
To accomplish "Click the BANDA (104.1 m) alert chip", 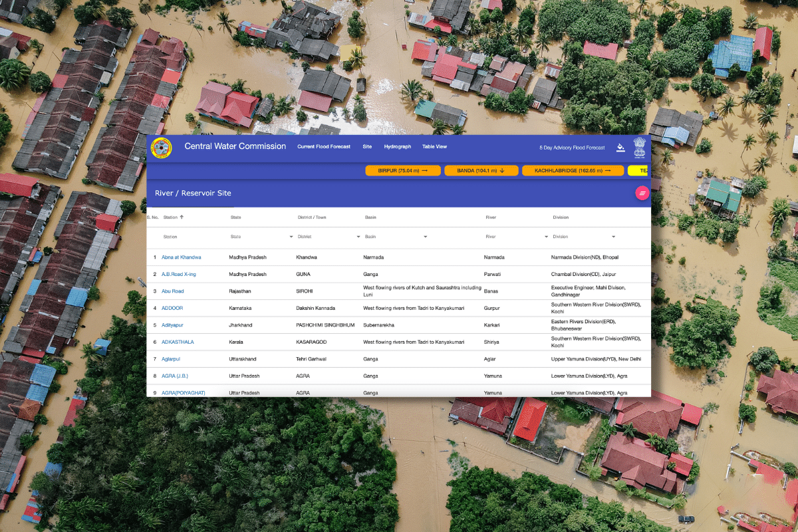I will coord(481,171).
